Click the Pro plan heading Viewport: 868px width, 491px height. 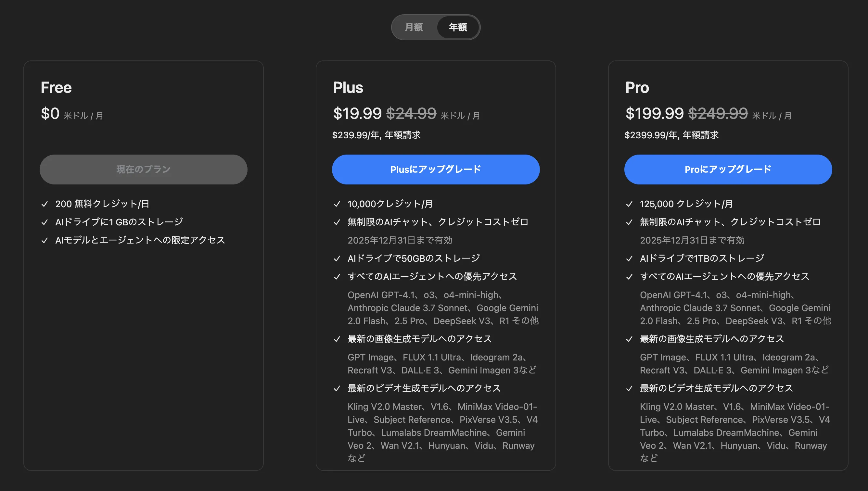pyautogui.click(x=637, y=87)
